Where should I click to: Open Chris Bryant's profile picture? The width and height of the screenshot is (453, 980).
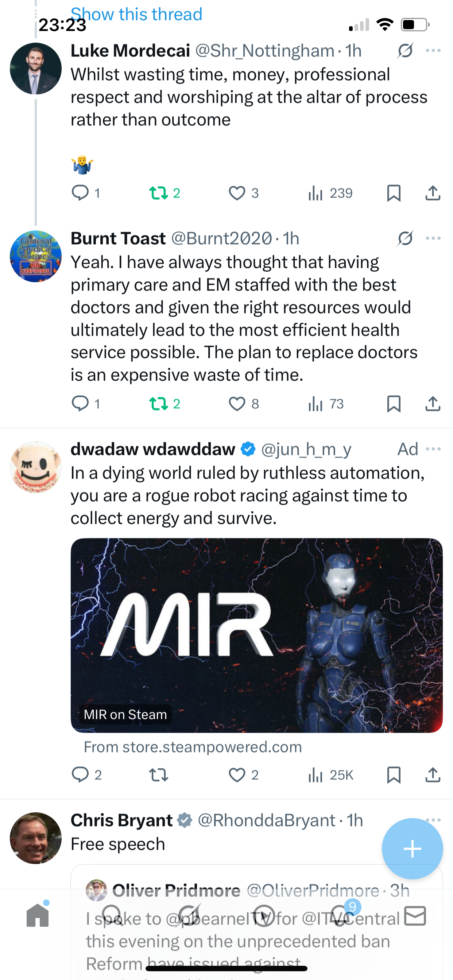(x=36, y=838)
